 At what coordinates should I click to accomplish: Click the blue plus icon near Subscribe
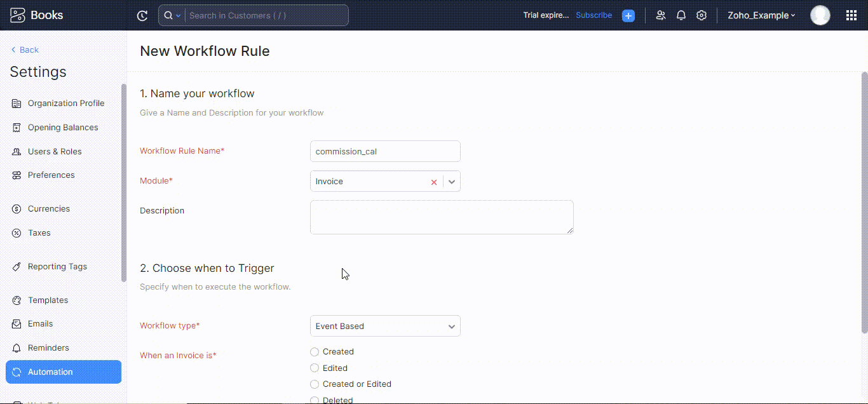point(628,15)
